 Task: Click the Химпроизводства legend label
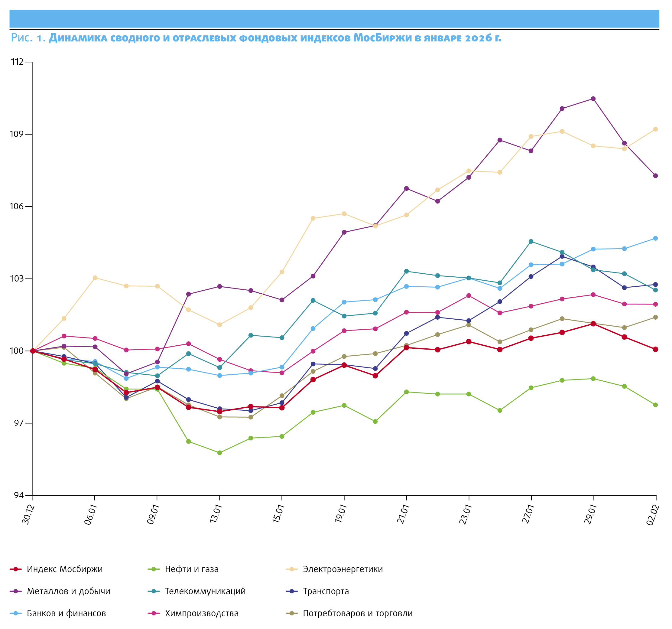click(201, 613)
